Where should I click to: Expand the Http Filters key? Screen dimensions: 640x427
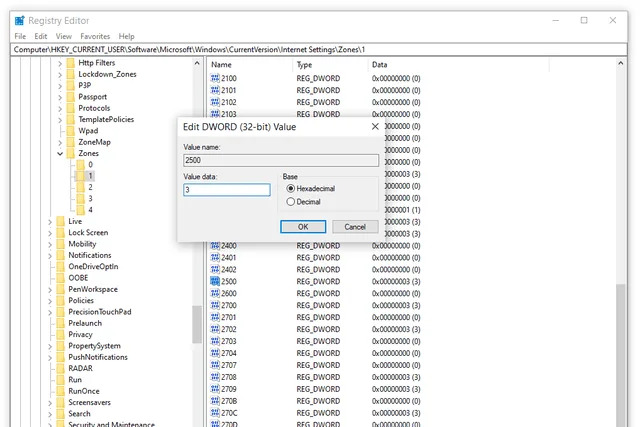60,63
